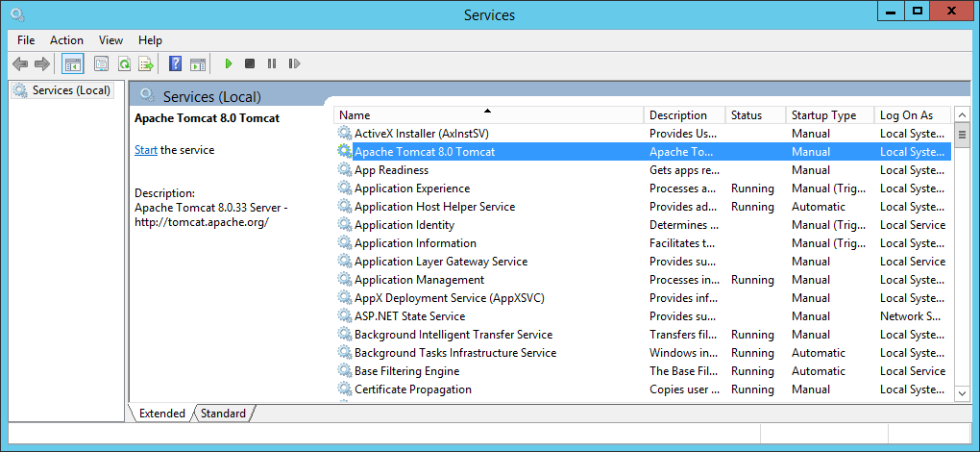Toggle the Show/Hide Action Pane icon

click(198, 64)
